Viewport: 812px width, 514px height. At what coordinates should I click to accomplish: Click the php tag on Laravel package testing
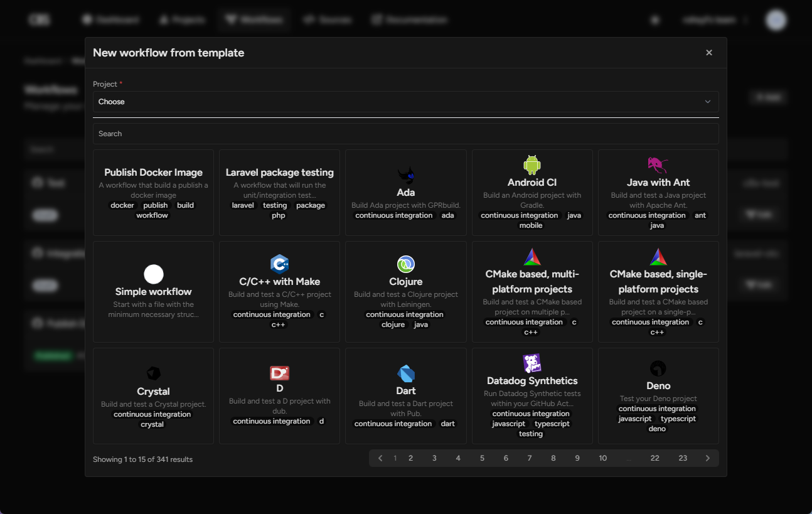click(x=279, y=215)
